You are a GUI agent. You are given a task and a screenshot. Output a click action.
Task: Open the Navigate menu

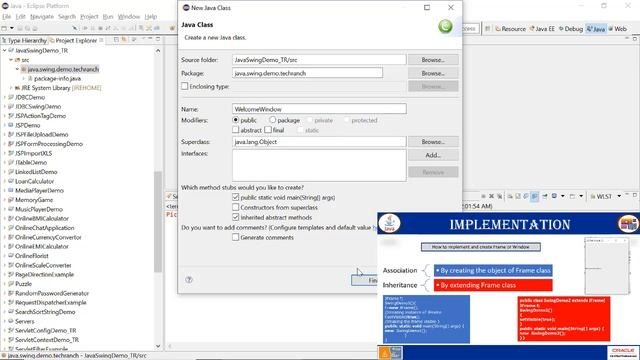click(x=42, y=17)
